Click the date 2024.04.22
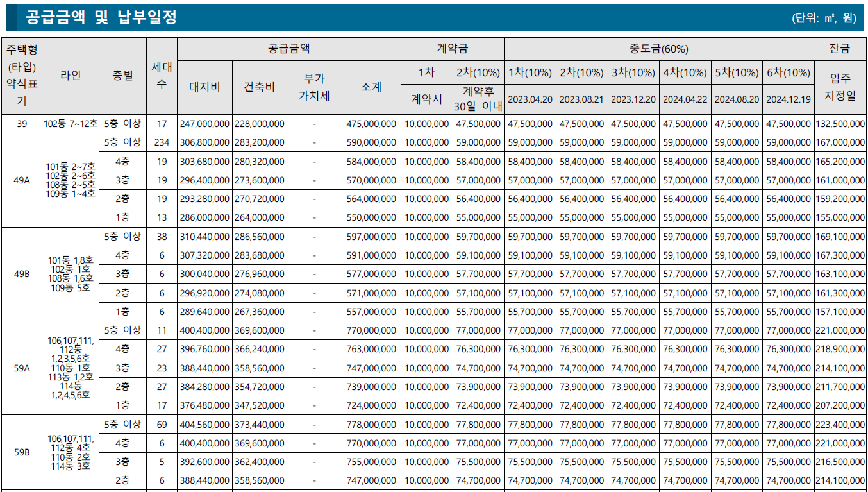Image resolution: width=868 pixels, height=492 pixels. point(685,99)
